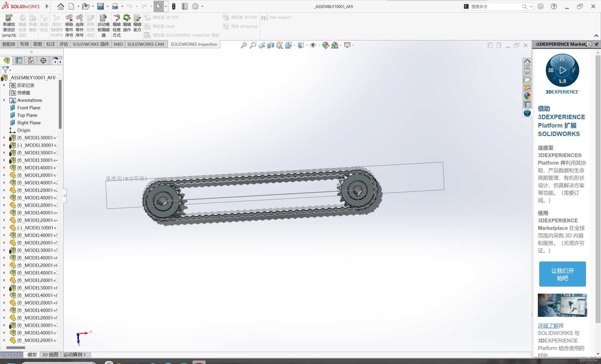
Task: Open the Options gear dropdown arrow
Action: point(202,7)
